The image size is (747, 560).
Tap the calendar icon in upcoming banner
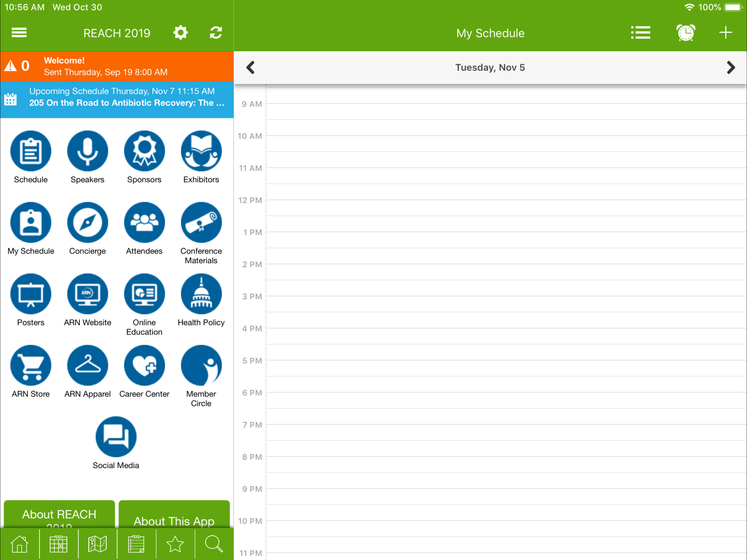click(x=10, y=100)
